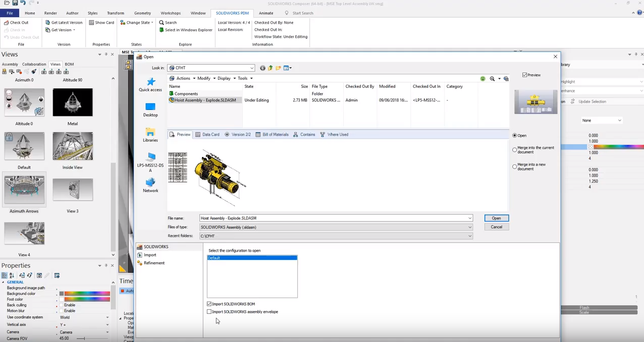644x342 pixels.
Task: Enable Back culling checkbox
Action: pos(62,305)
